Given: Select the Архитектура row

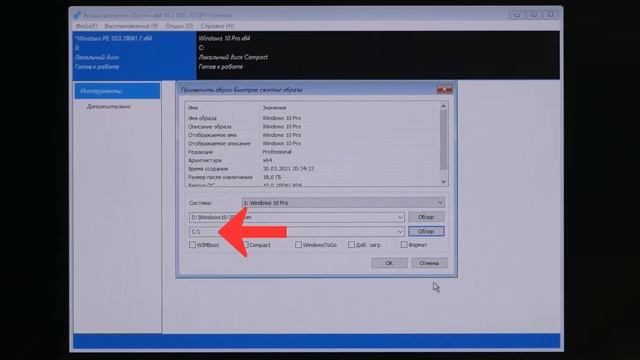Looking at the screenshot, I should (x=312, y=160).
